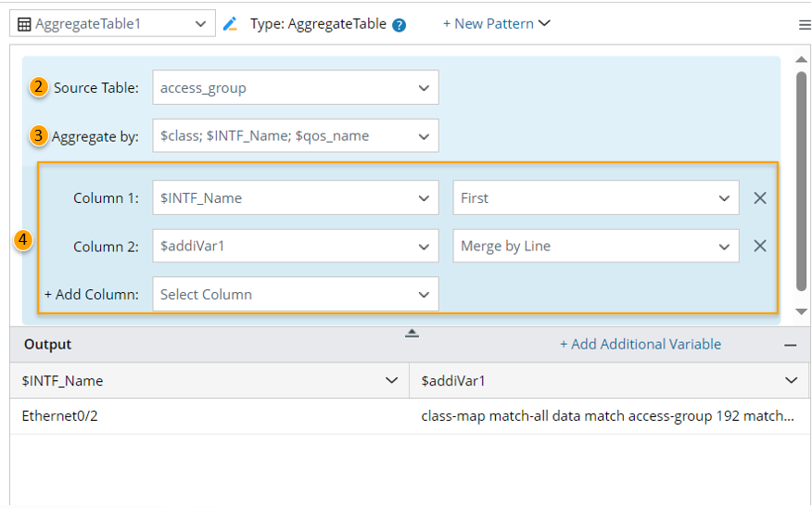Open Column 1 $INTF_Name dropdown

point(295,198)
